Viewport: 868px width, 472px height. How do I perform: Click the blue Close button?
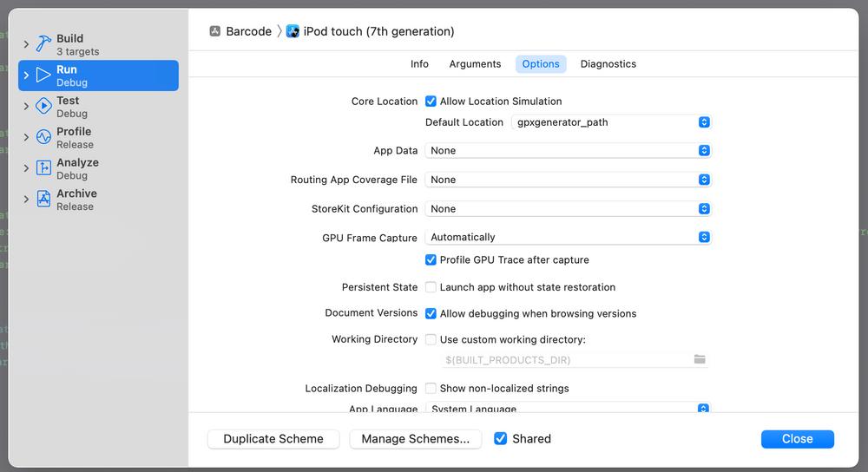(797, 439)
